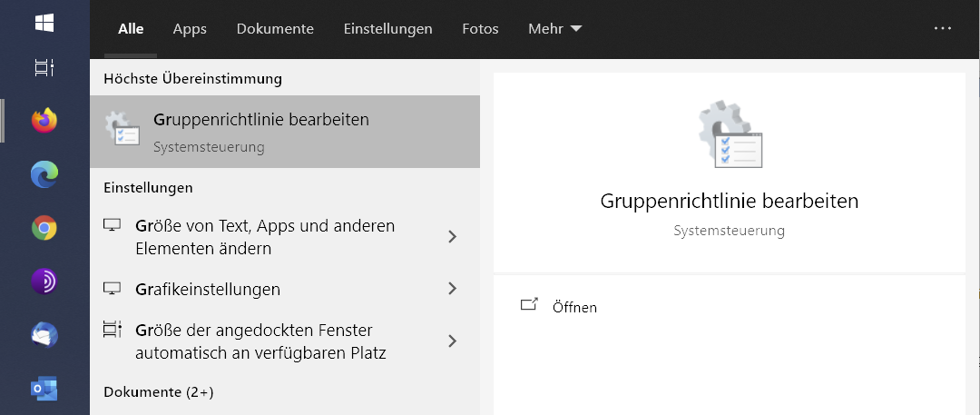980x415 pixels.
Task: Click Öffnen in the preview pane
Action: [x=574, y=307]
